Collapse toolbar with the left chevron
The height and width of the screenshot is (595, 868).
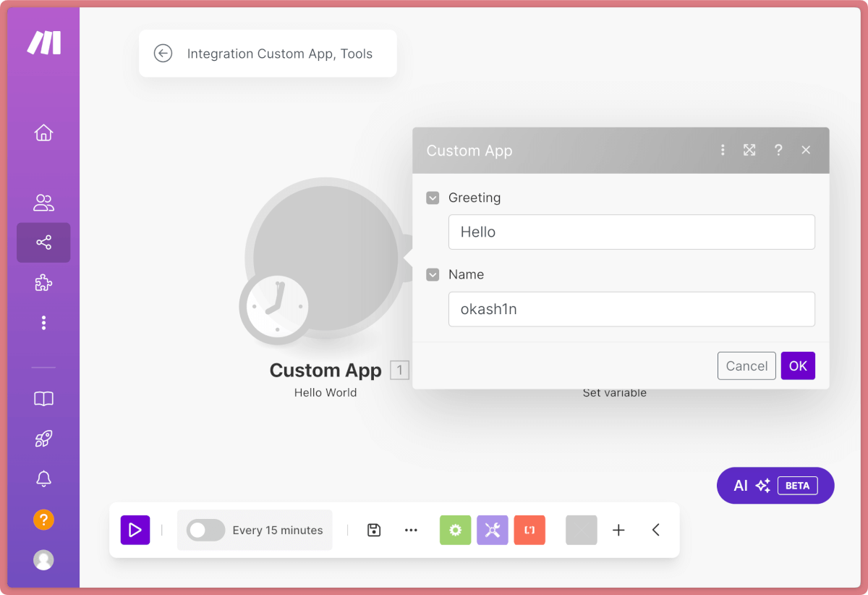tap(656, 530)
